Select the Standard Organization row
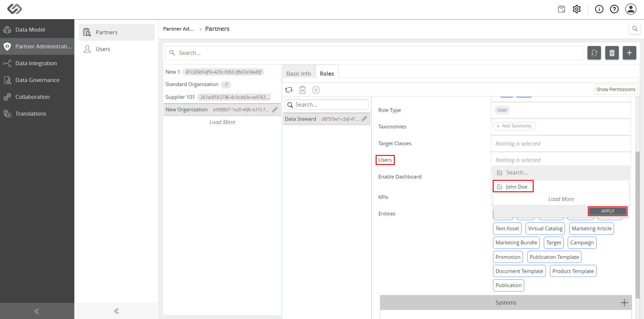644x319 pixels. point(222,84)
